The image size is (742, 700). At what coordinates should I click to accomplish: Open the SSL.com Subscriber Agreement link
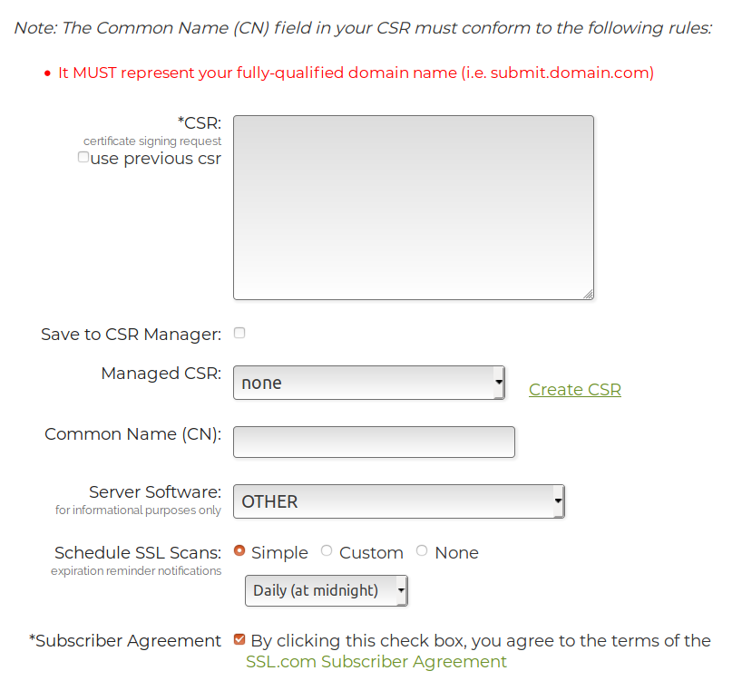[376, 662]
